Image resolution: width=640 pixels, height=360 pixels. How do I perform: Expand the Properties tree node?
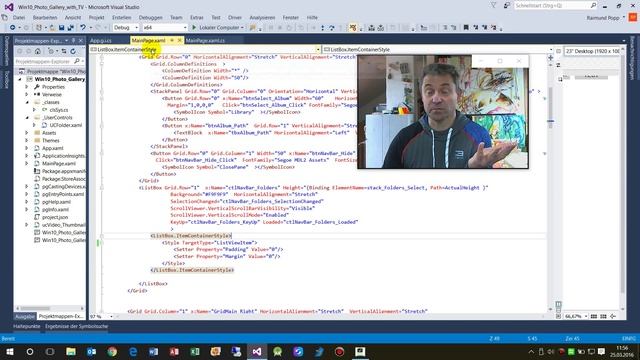coord(27,87)
